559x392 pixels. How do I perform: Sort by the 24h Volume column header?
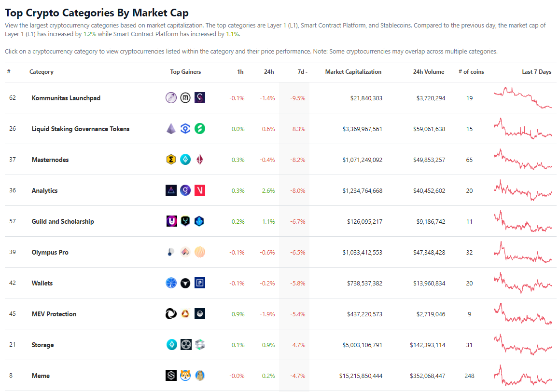428,72
